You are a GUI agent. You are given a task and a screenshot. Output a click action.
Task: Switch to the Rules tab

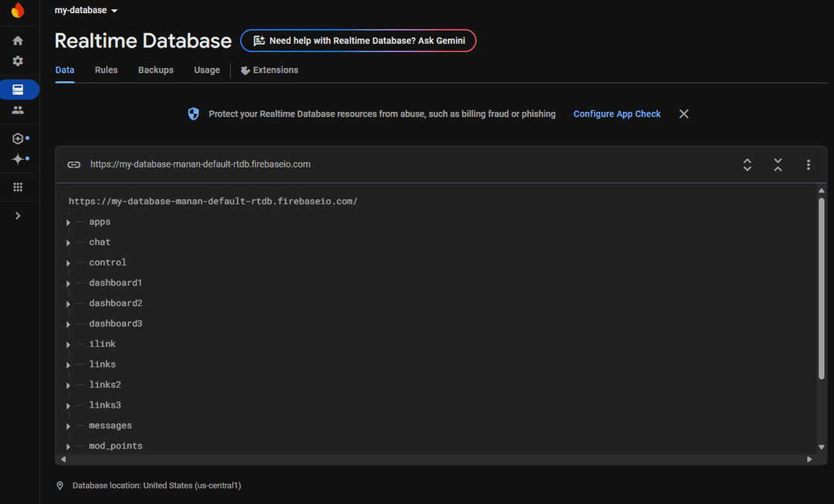coord(107,70)
